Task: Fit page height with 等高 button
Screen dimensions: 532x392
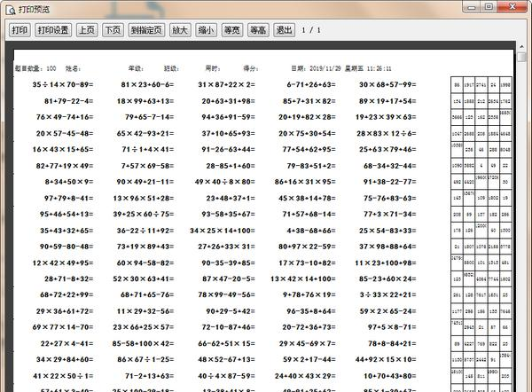Action: 258,30
